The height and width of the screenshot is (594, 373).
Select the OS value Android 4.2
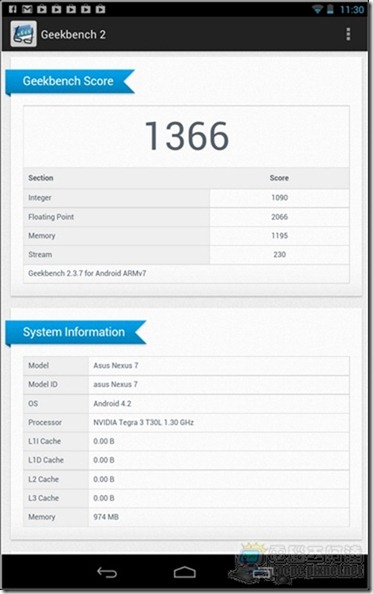(112, 403)
